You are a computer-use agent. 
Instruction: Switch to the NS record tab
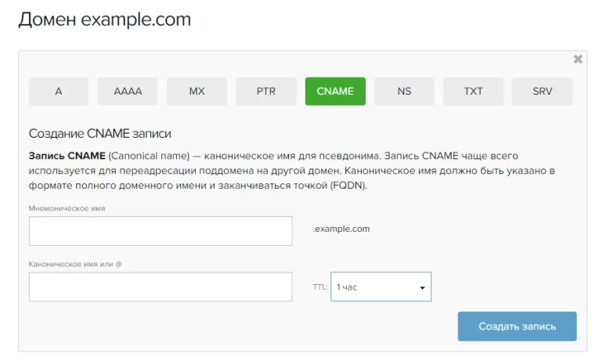[404, 91]
